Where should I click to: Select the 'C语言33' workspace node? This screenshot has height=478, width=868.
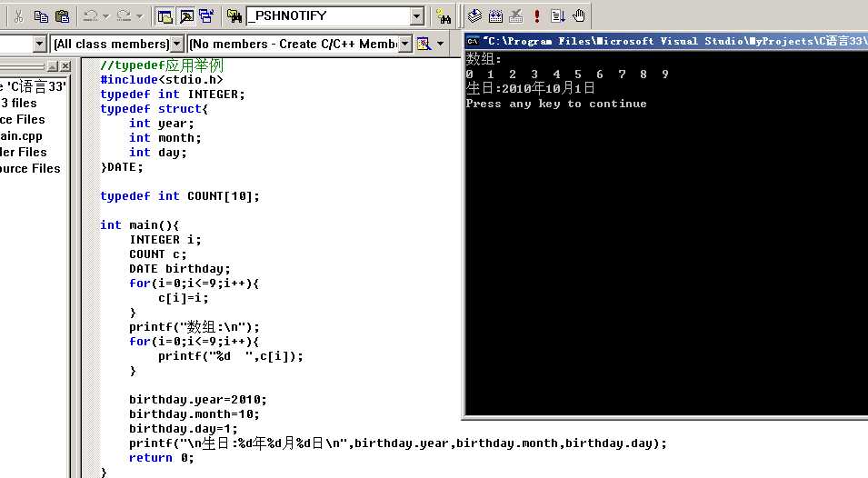click(x=34, y=86)
